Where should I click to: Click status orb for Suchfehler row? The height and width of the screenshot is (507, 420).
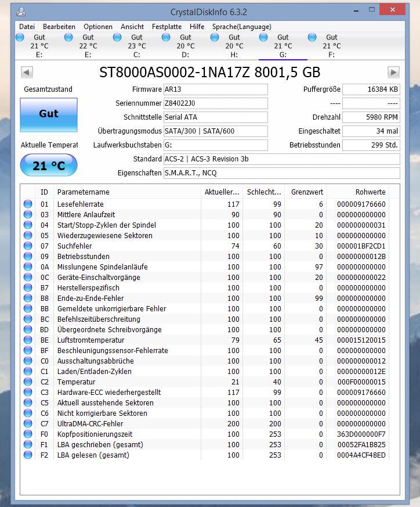tap(28, 246)
